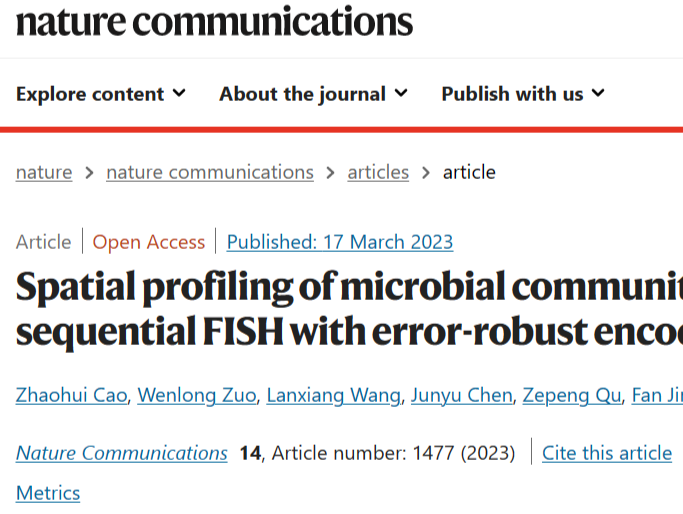683x514 pixels.
Task: Open the Publish with us menu
Action: 523,94
